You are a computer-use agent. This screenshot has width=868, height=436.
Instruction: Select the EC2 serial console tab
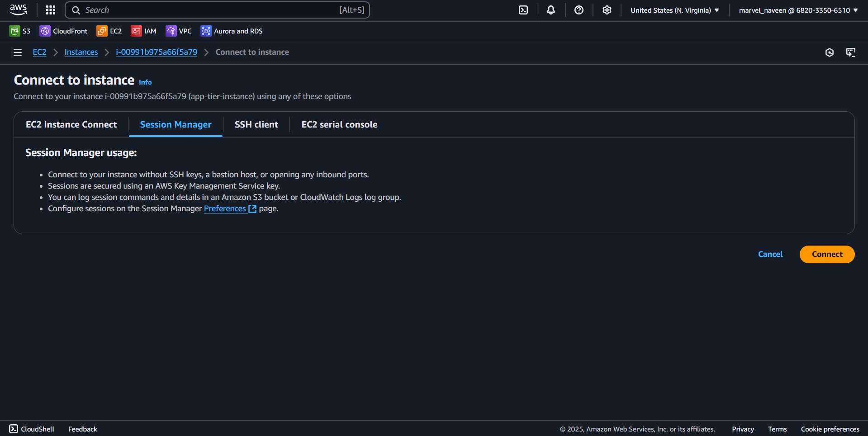(x=339, y=124)
